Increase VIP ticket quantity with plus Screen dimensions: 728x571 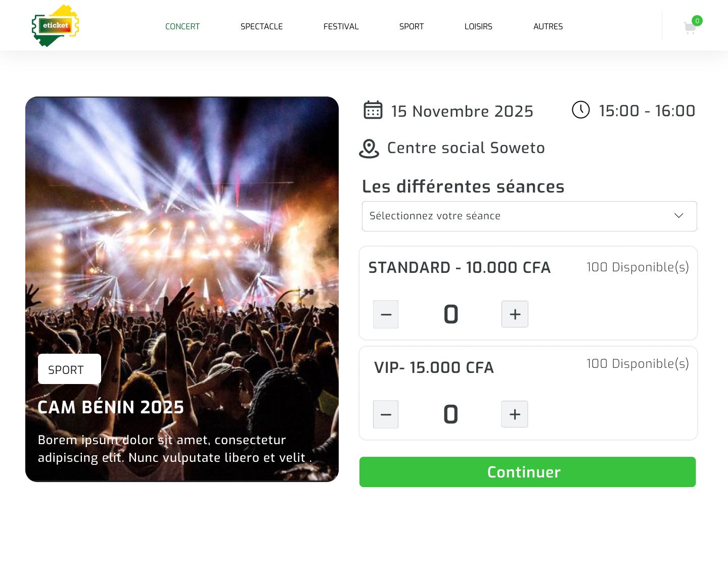(x=515, y=414)
